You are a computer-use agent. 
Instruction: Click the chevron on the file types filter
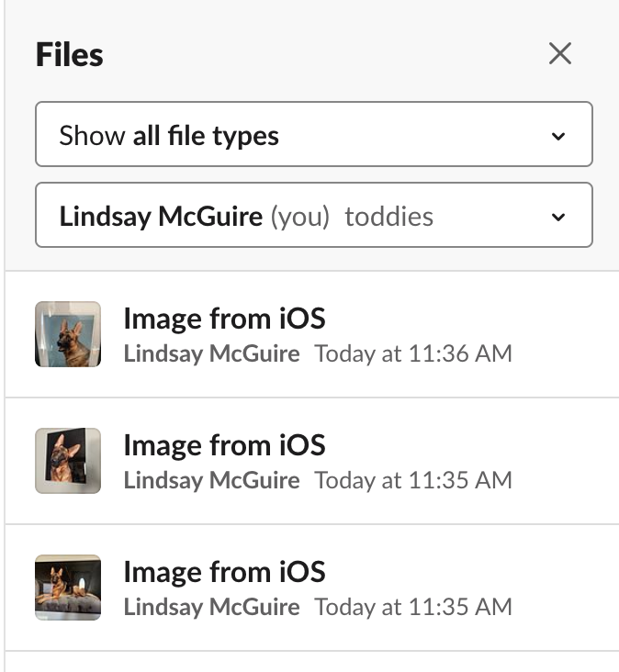coord(558,136)
